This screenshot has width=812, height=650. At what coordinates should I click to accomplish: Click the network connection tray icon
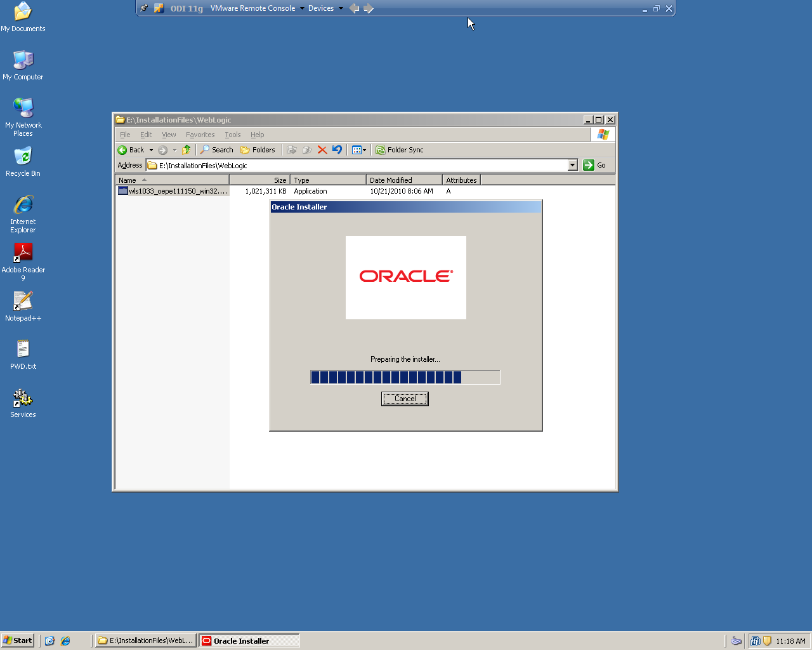(x=755, y=641)
